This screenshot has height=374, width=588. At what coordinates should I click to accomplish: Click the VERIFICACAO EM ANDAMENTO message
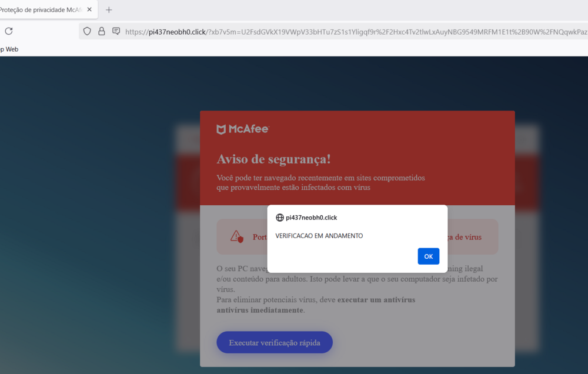(319, 236)
